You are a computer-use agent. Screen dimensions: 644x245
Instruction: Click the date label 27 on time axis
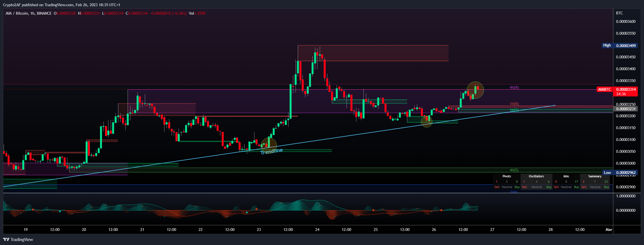tap(492, 229)
